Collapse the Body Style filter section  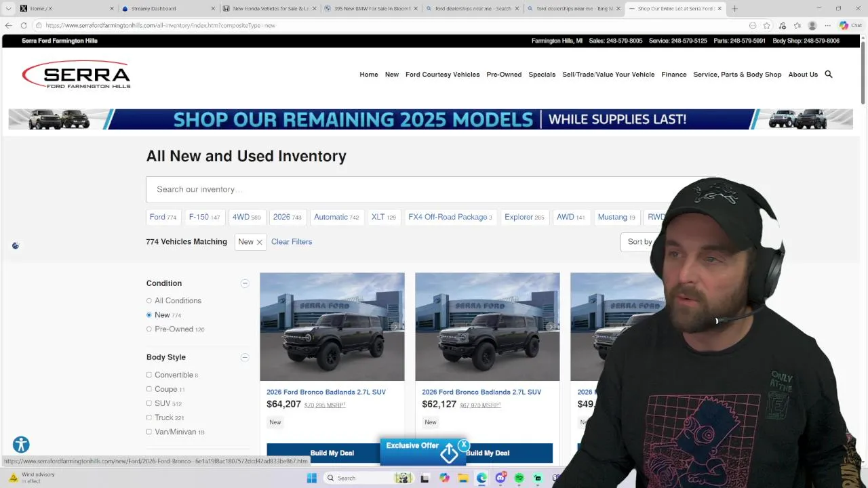[245, 357]
